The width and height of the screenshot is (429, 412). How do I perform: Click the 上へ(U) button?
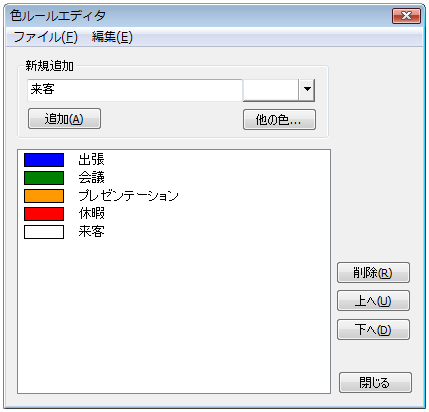[x=373, y=301]
